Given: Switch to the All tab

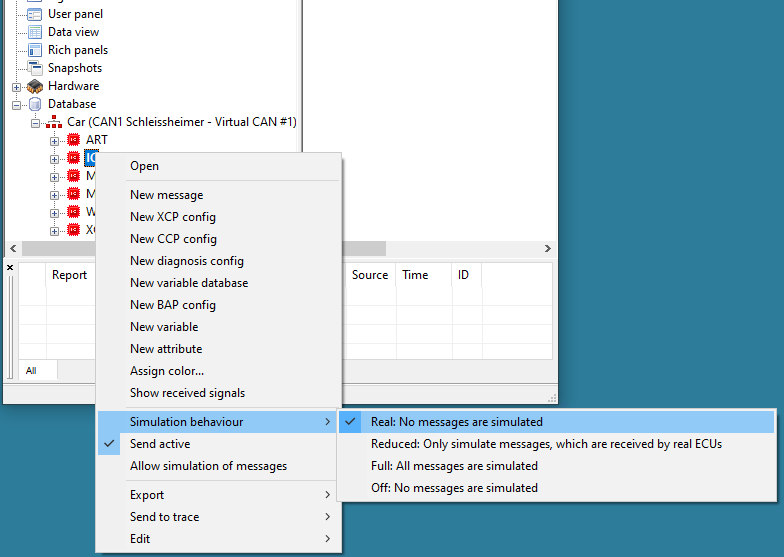Looking at the screenshot, I should 31,371.
